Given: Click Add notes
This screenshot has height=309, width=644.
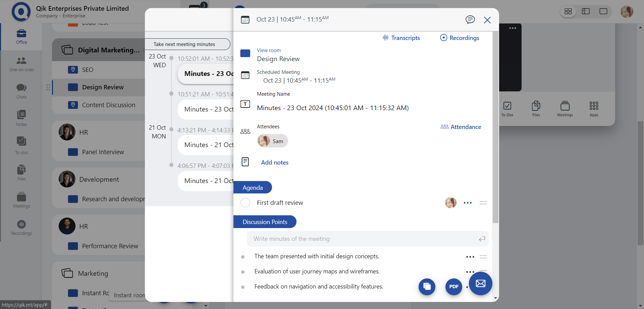Looking at the screenshot, I should (x=275, y=163).
